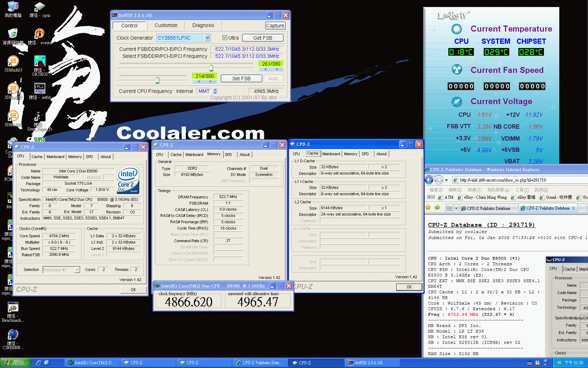This screenshot has width=588, height=368.
Task: Click the Start button on the taskbar
Action: point(16,363)
